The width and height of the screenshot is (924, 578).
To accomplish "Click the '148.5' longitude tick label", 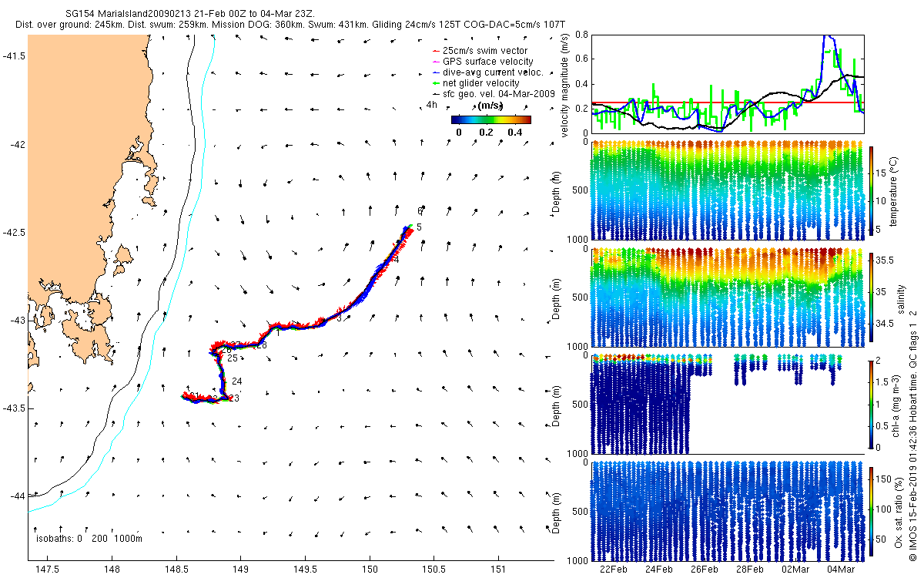I will [176, 570].
